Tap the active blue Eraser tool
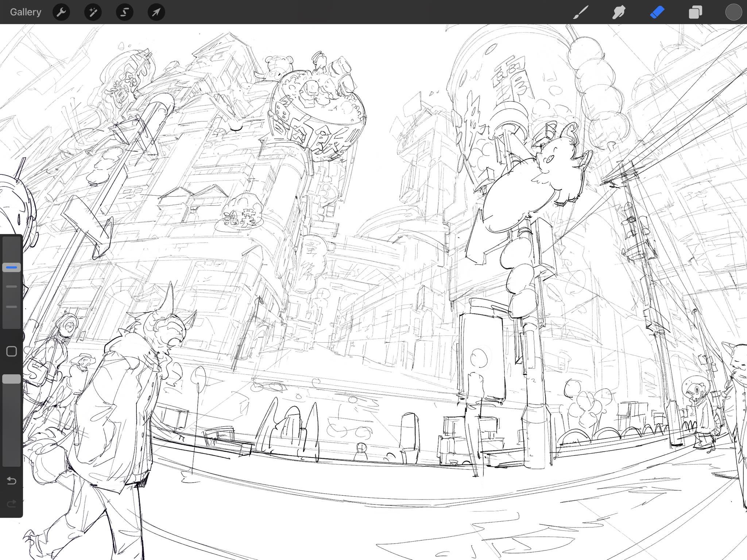Screen dimensions: 747x560 point(657,12)
